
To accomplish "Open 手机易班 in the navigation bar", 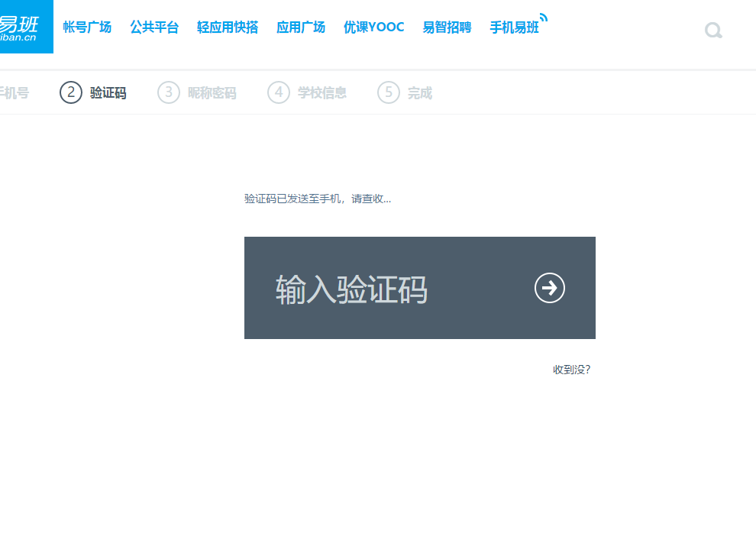I will pos(515,27).
